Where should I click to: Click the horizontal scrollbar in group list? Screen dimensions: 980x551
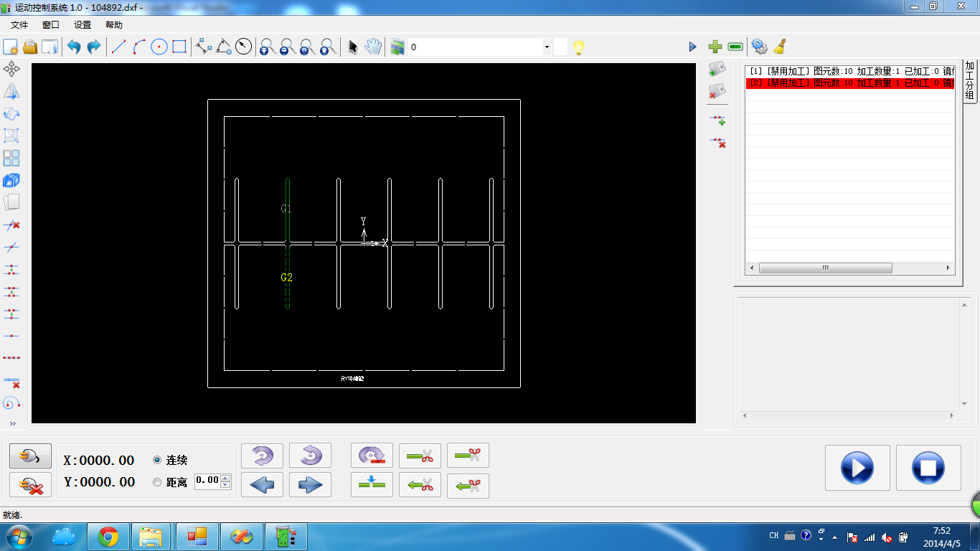825,268
